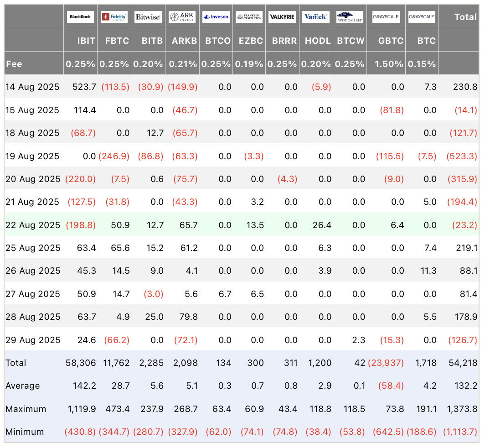Click the 54,218 grand total cell

click(x=464, y=363)
